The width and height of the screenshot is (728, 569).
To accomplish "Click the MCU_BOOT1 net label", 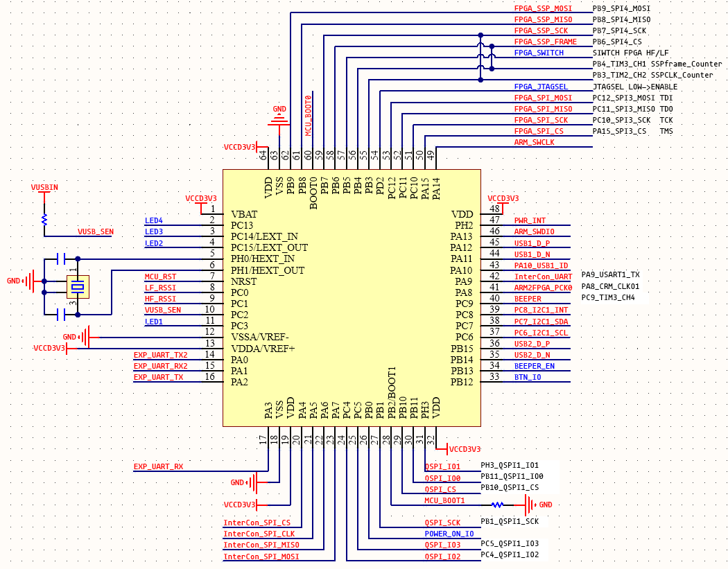I will click(x=444, y=501).
